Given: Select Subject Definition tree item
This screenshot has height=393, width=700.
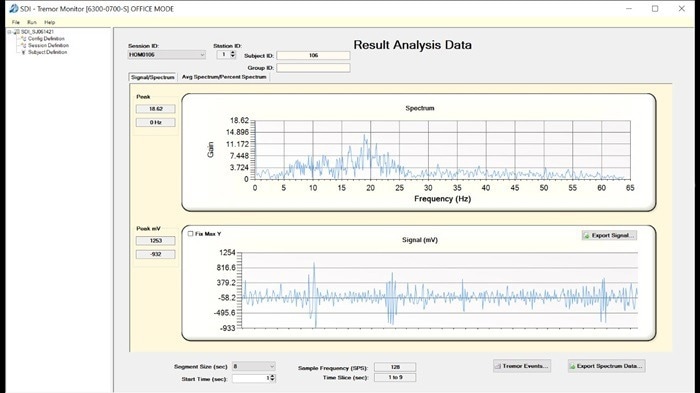Looking at the screenshot, I should click(x=47, y=52).
